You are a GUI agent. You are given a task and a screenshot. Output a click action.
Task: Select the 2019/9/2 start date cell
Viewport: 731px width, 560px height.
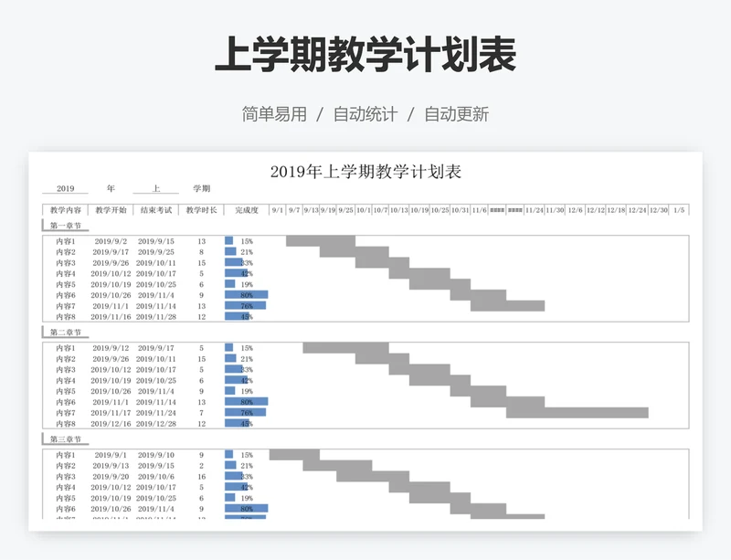click(x=111, y=241)
